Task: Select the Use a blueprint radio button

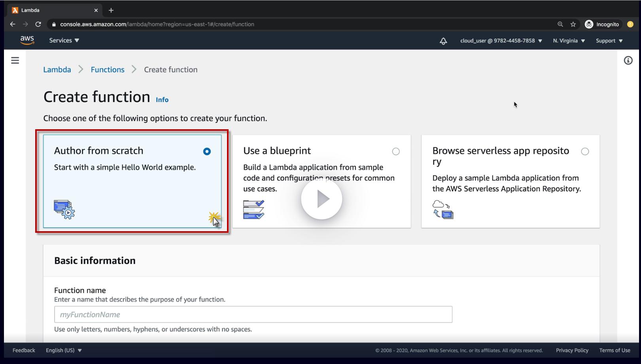Action: click(396, 151)
